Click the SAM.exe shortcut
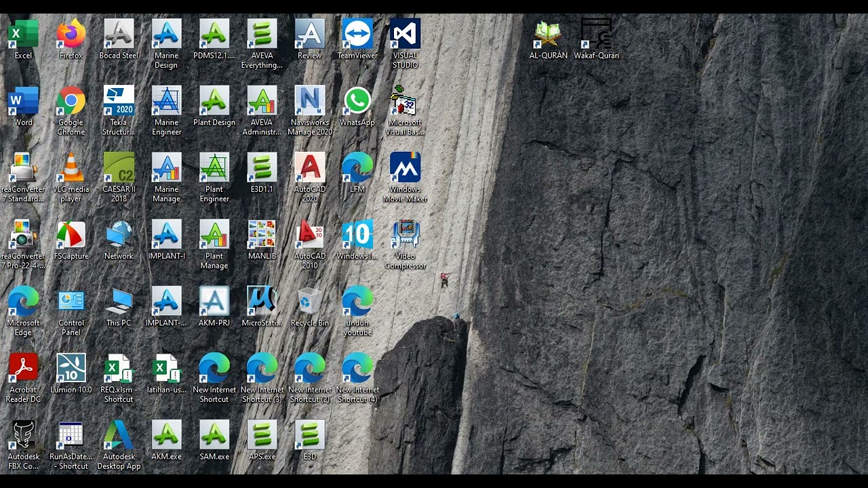This screenshot has height=488, width=868. (x=214, y=435)
